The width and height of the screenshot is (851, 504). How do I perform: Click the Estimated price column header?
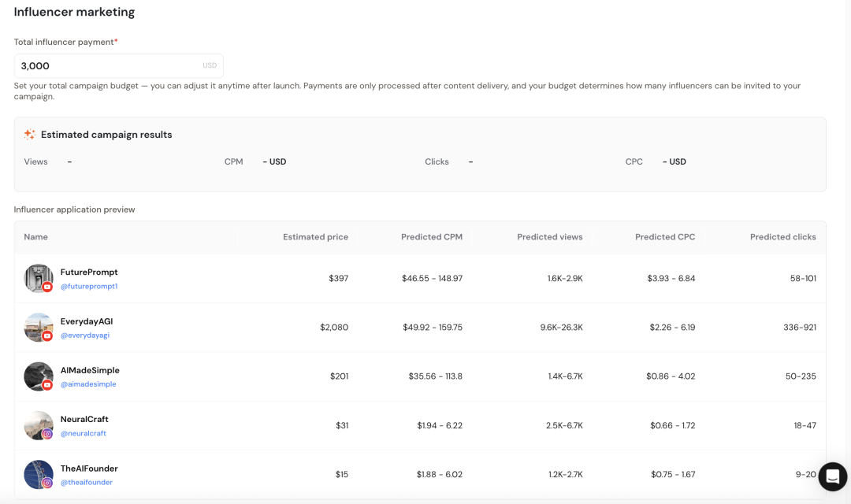[x=315, y=237]
